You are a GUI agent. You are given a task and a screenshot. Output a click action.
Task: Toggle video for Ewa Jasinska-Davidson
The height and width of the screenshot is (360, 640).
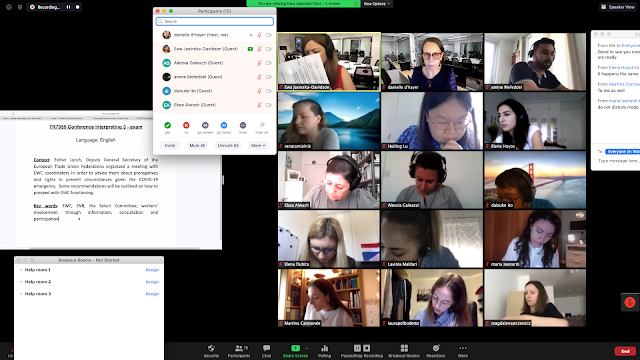point(269,49)
